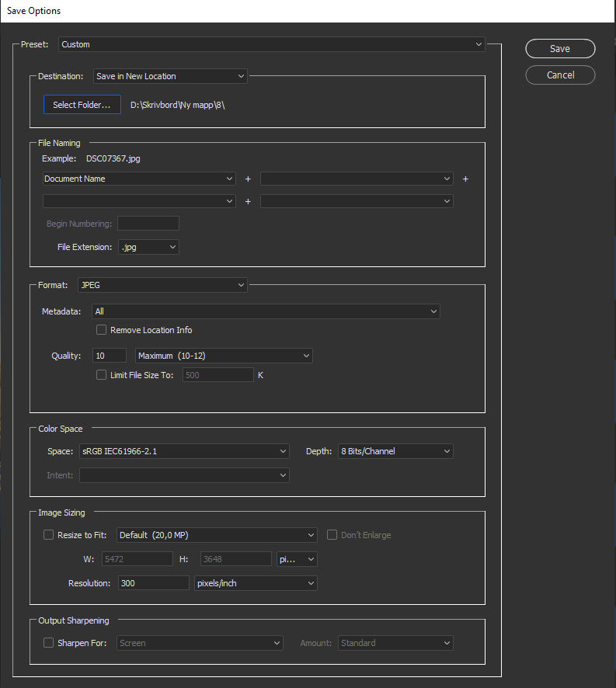Open the pixels/inch resolution unit dropdown
The image size is (616, 688).
coord(256,583)
